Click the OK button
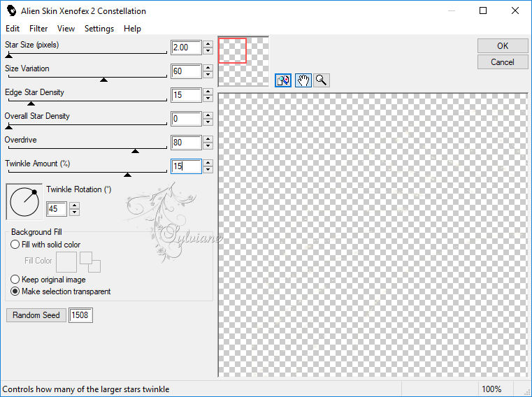Screen dimensions: 532x397 click(x=503, y=46)
